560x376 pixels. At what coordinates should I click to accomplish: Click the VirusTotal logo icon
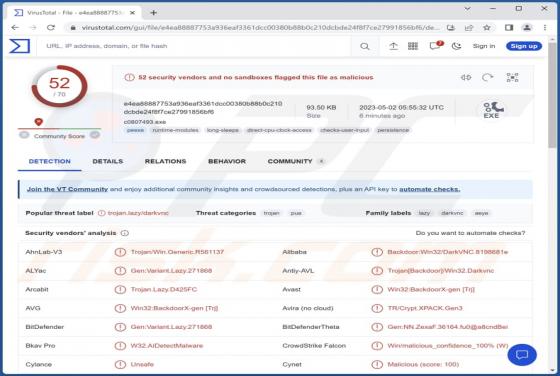[20, 46]
